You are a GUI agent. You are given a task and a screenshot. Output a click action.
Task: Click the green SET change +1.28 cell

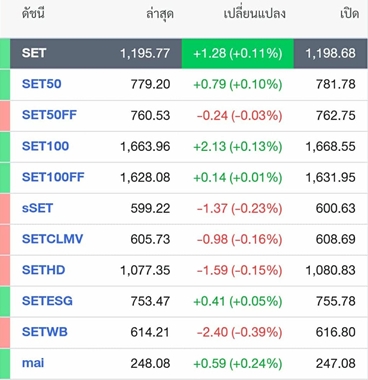pyautogui.click(x=238, y=54)
